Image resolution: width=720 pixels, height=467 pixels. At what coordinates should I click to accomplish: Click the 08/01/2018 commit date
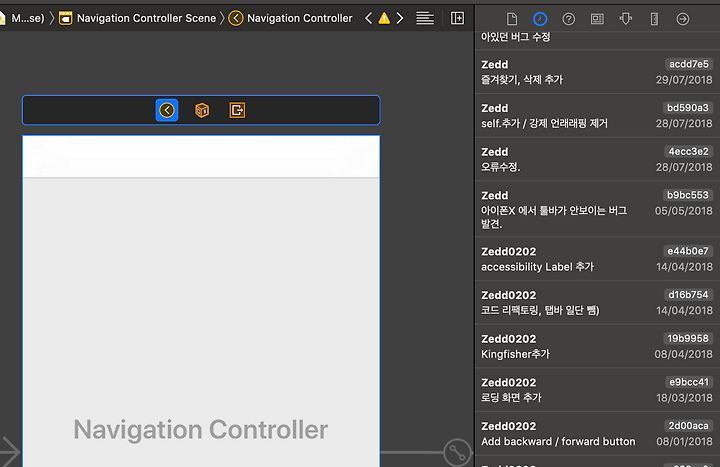point(684,441)
